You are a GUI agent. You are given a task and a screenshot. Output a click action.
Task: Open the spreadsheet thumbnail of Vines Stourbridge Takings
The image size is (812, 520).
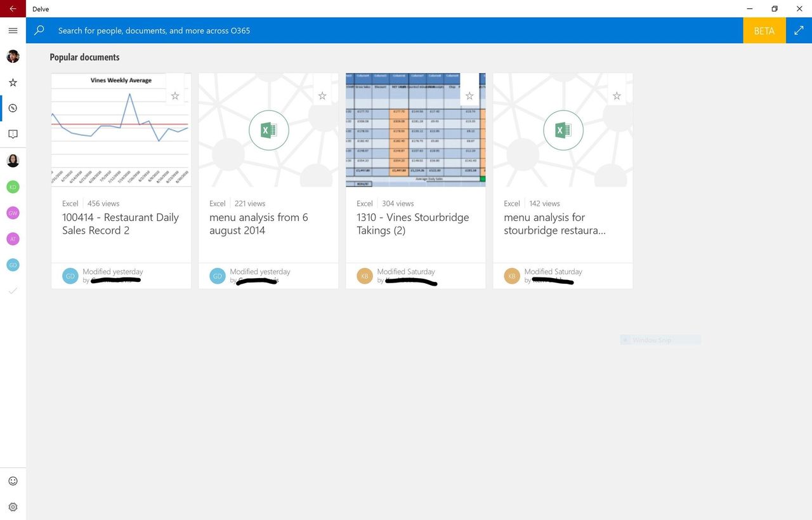pyautogui.click(x=416, y=130)
